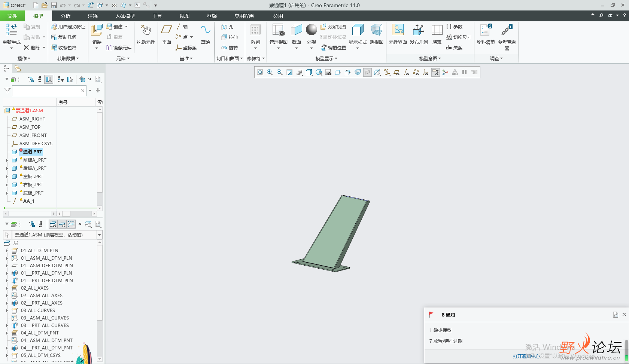629x364 pixels.
Task: Switch to the 工具 tab
Action: 157,16
